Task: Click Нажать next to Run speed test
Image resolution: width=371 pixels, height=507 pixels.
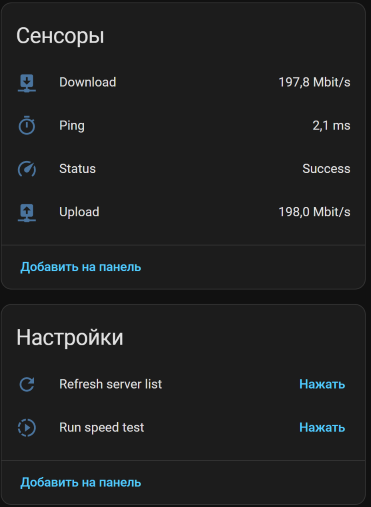Action: [x=322, y=428]
